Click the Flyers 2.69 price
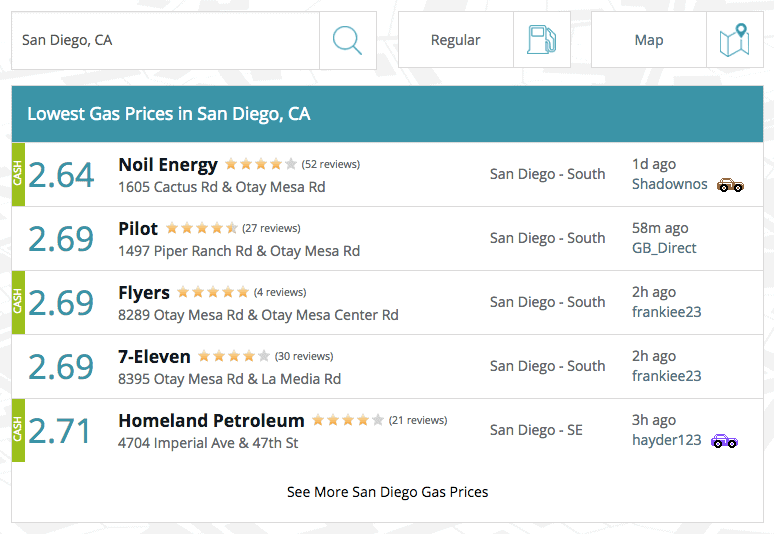774x534 pixels. point(61,303)
